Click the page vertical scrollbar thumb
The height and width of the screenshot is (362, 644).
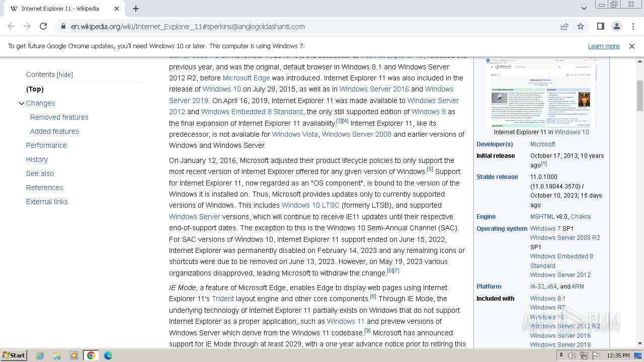(640, 96)
